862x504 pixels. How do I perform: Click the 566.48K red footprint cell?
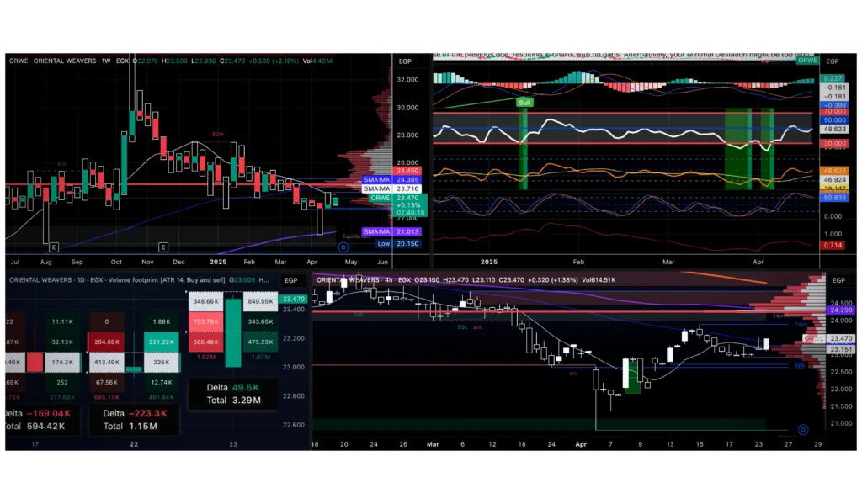click(x=205, y=342)
